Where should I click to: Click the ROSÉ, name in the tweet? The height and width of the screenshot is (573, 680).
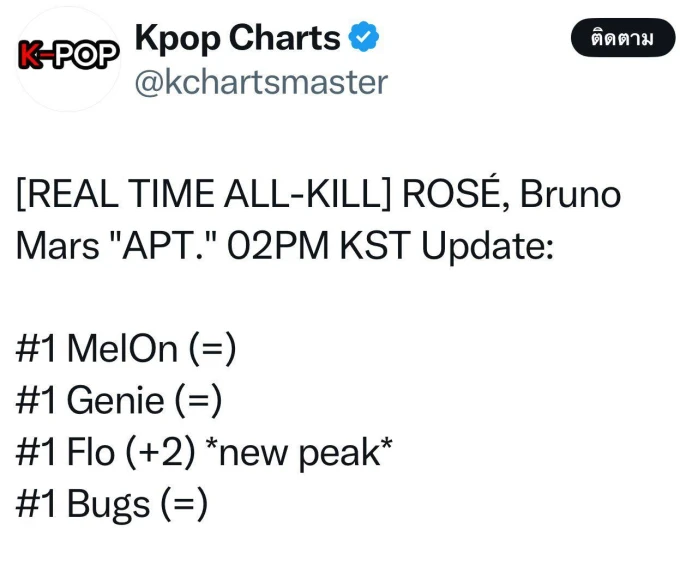point(456,193)
